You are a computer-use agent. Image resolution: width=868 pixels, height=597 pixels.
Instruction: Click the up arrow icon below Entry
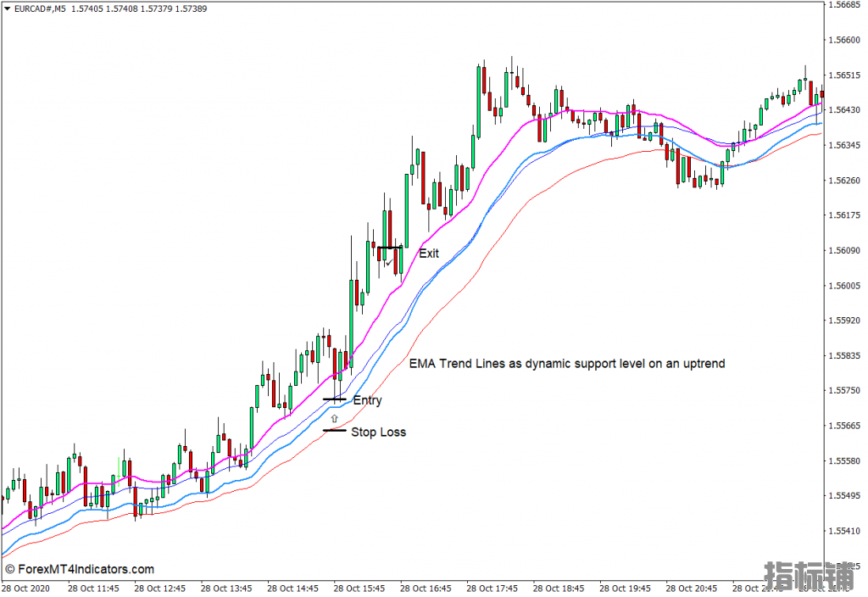(x=334, y=418)
